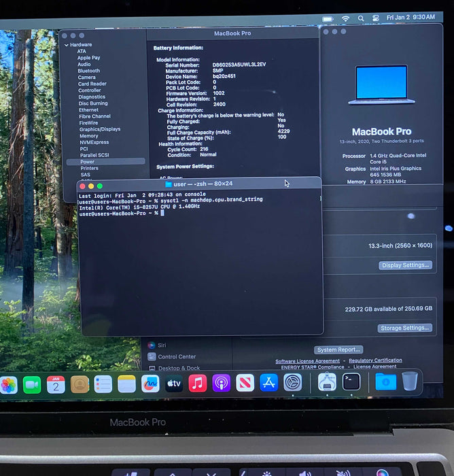Open Calendar showing Jan 2
The image size is (454, 476).
[x=56, y=385]
